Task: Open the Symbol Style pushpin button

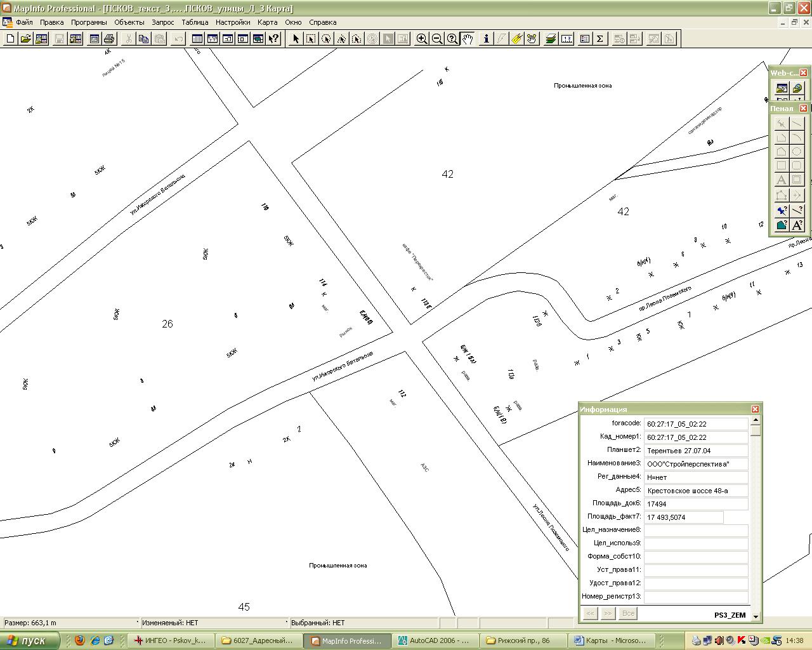Action: click(x=782, y=210)
